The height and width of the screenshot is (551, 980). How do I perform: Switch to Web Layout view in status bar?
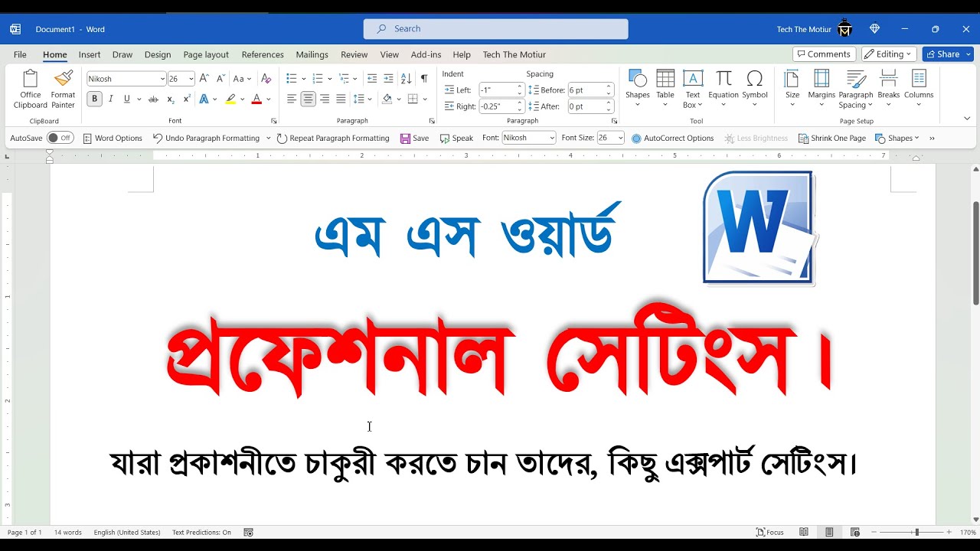click(x=855, y=532)
